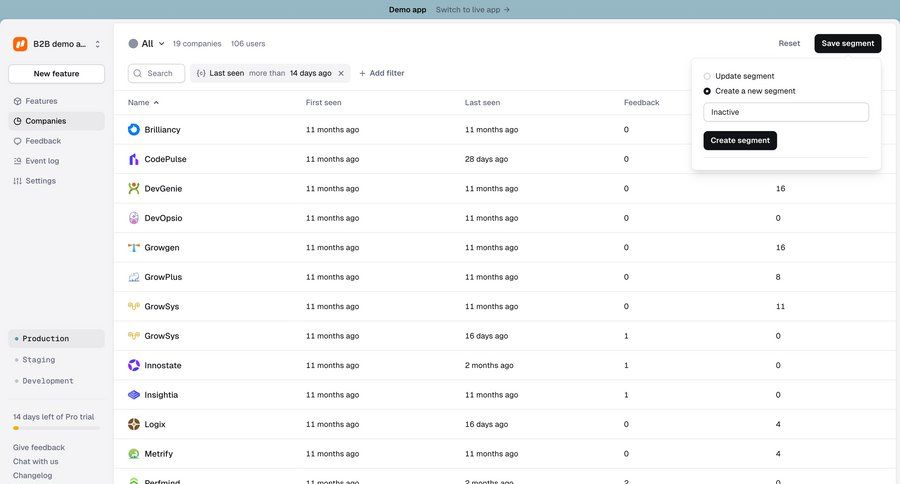Click the Reset button
Image resolution: width=900 pixels, height=484 pixels.
pyautogui.click(x=789, y=44)
